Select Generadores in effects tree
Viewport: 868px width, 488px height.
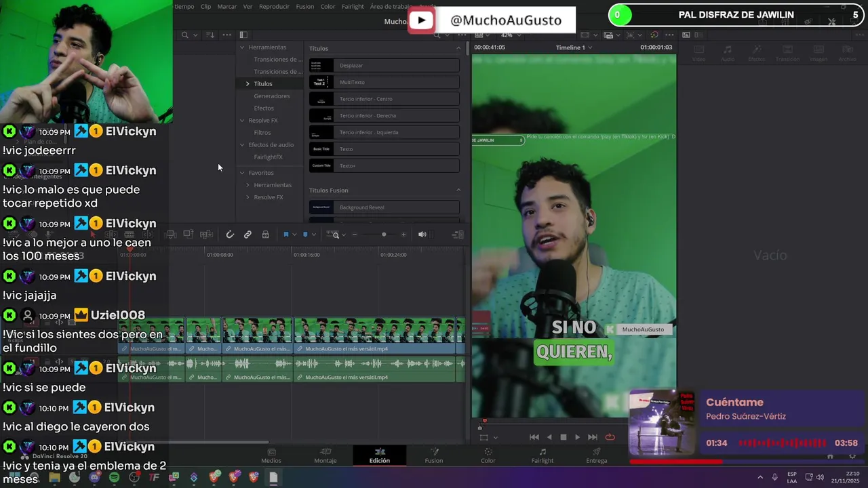tap(272, 96)
